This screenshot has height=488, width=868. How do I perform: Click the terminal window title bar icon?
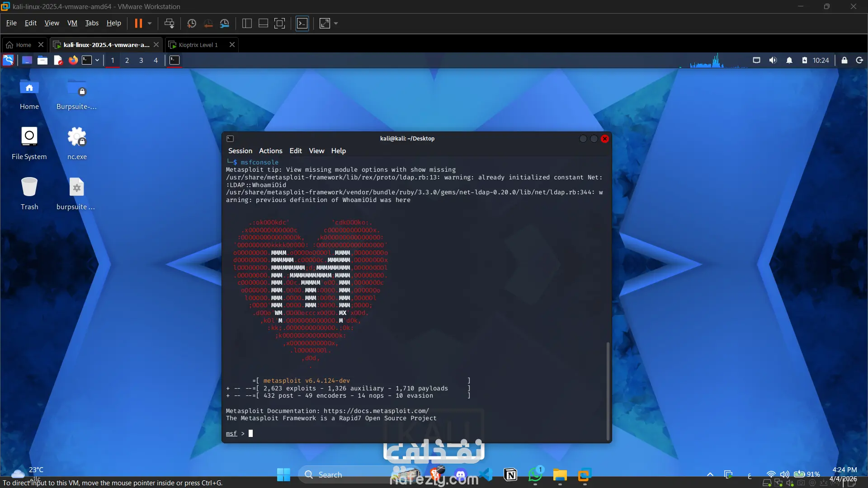pos(230,139)
